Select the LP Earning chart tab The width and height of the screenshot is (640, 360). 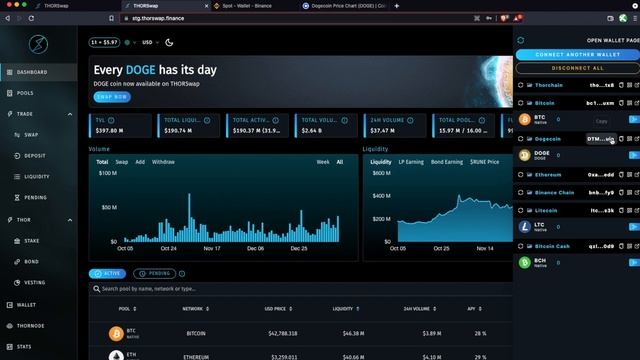(x=411, y=162)
